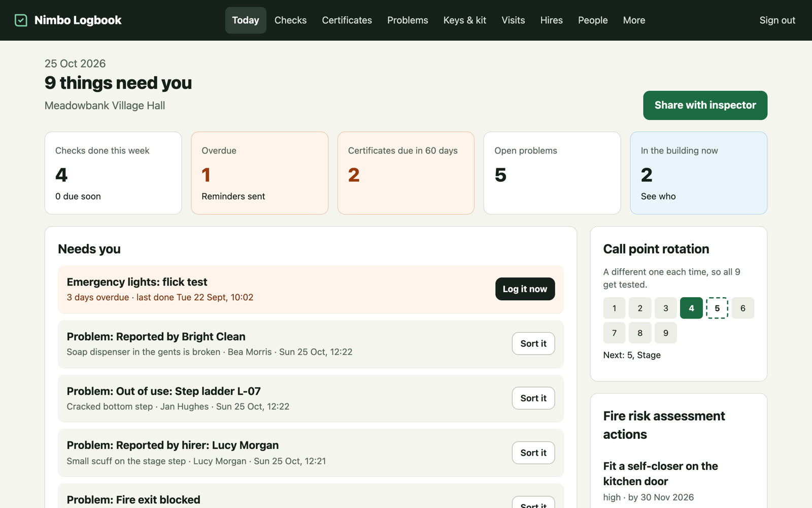Select call point 3 in rotation
The height and width of the screenshot is (508, 812).
(666, 308)
